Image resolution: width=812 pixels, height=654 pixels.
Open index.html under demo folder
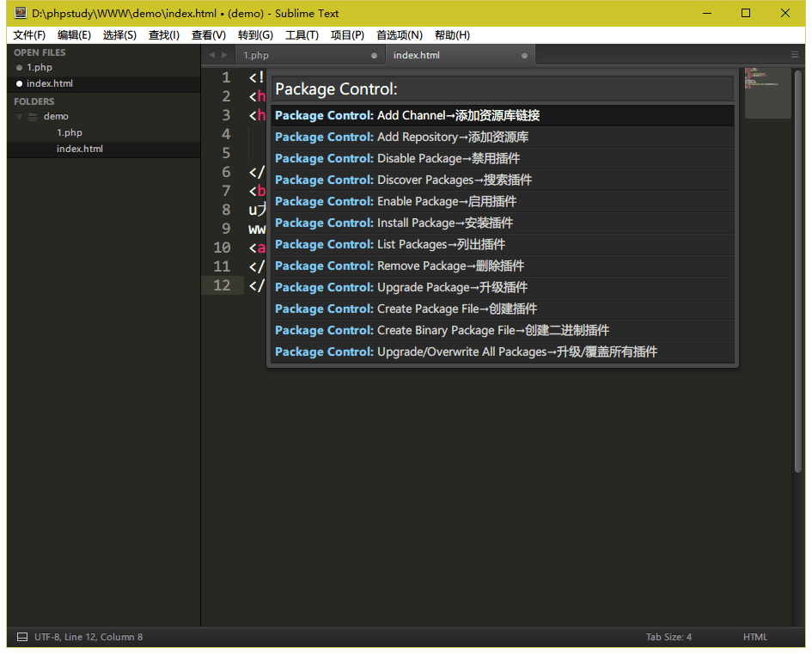tap(80, 149)
